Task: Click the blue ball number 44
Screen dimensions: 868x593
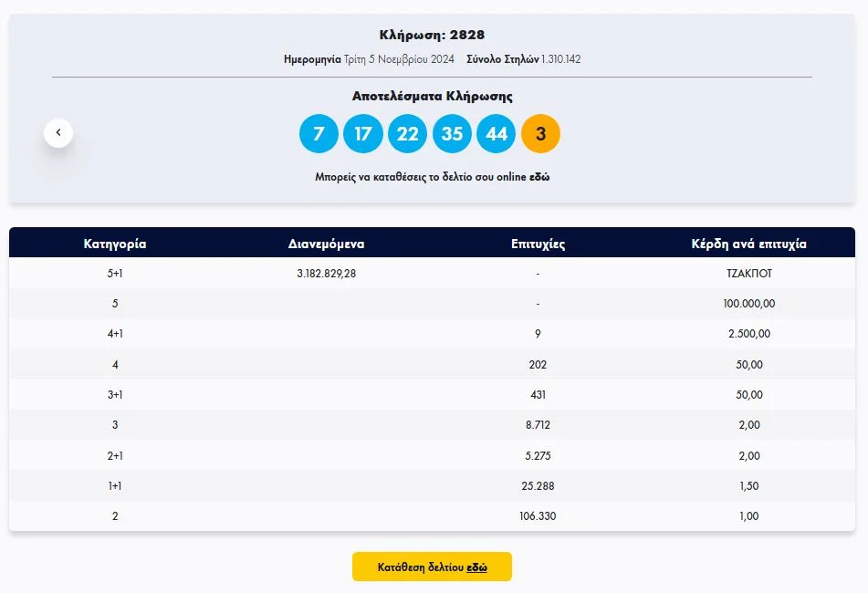Action: [496, 134]
